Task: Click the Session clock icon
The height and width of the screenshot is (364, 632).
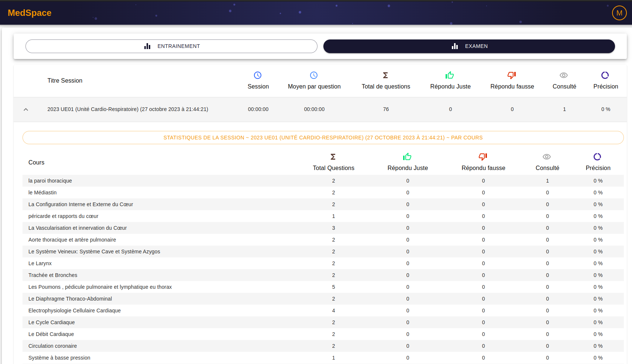Action: coord(258,75)
